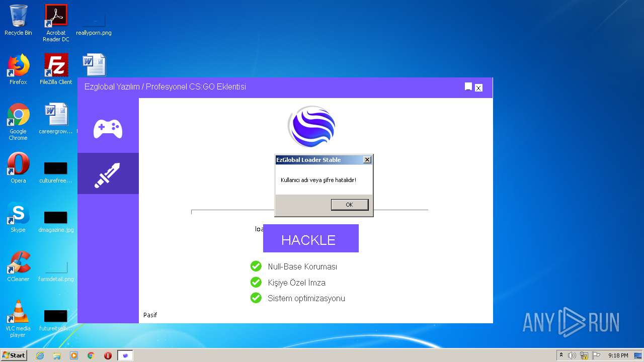This screenshot has width=644, height=362.
Task: Open CCleaner desktop shortcut
Action: pyautogui.click(x=18, y=266)
